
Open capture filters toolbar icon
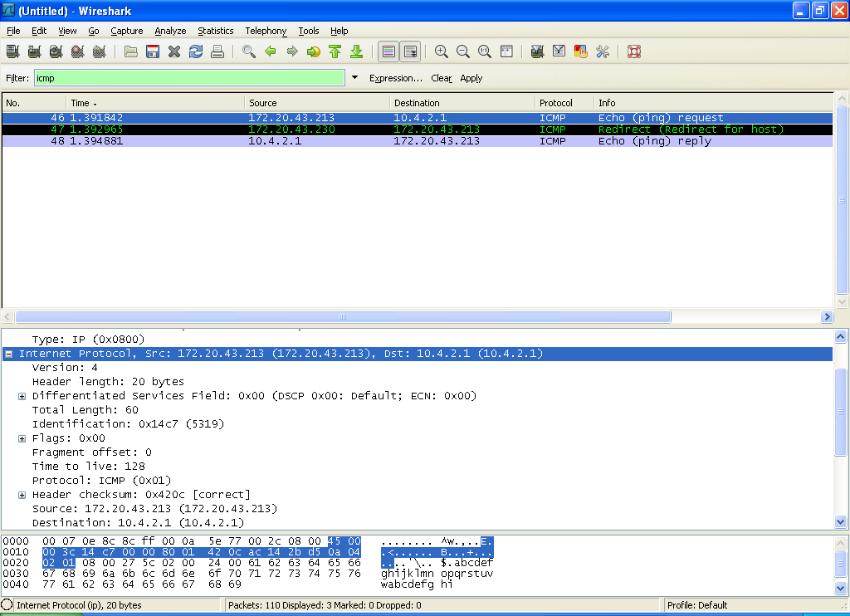537,51
